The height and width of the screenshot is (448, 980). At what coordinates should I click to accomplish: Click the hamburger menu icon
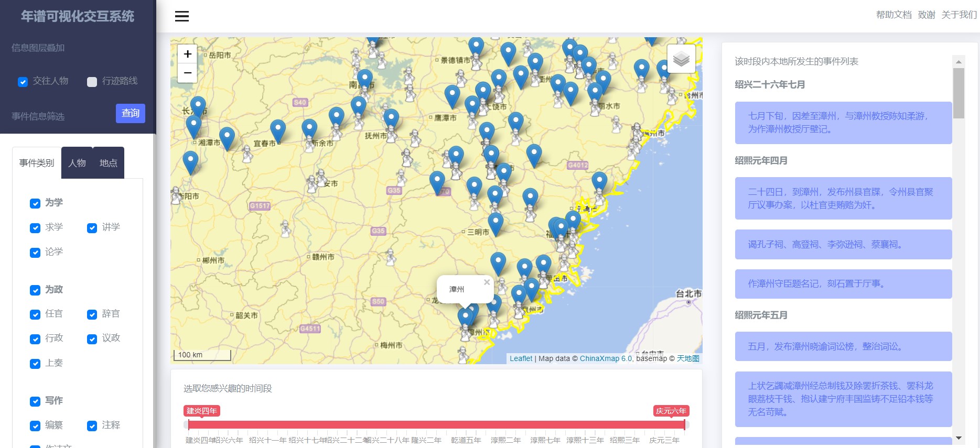pos(182,16)
